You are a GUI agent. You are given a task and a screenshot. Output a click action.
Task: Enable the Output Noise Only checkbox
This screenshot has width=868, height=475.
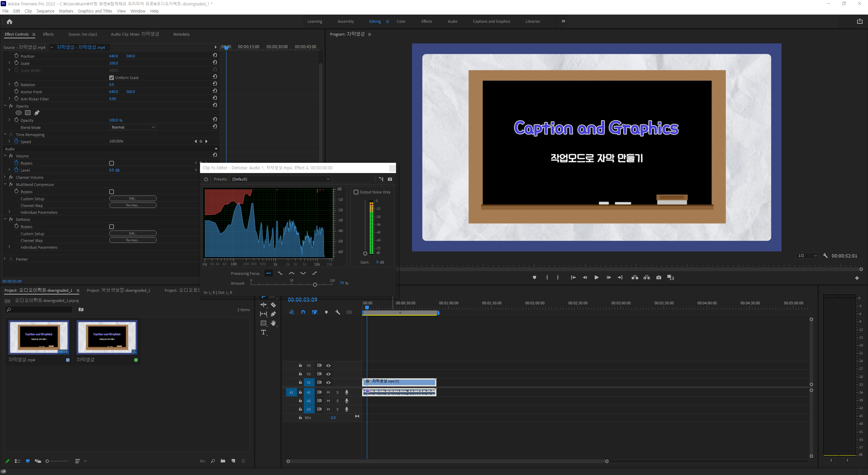[356, 192]
